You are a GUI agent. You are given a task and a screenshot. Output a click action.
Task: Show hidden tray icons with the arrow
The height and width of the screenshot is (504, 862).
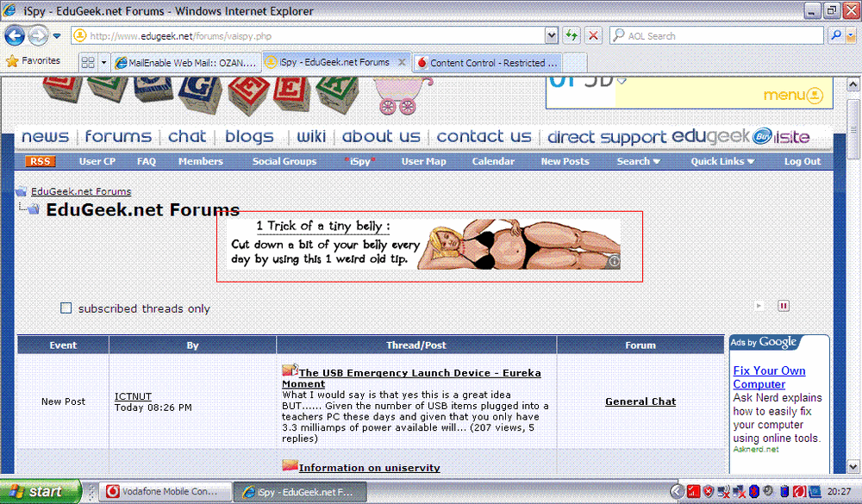[x=677, y=491]
